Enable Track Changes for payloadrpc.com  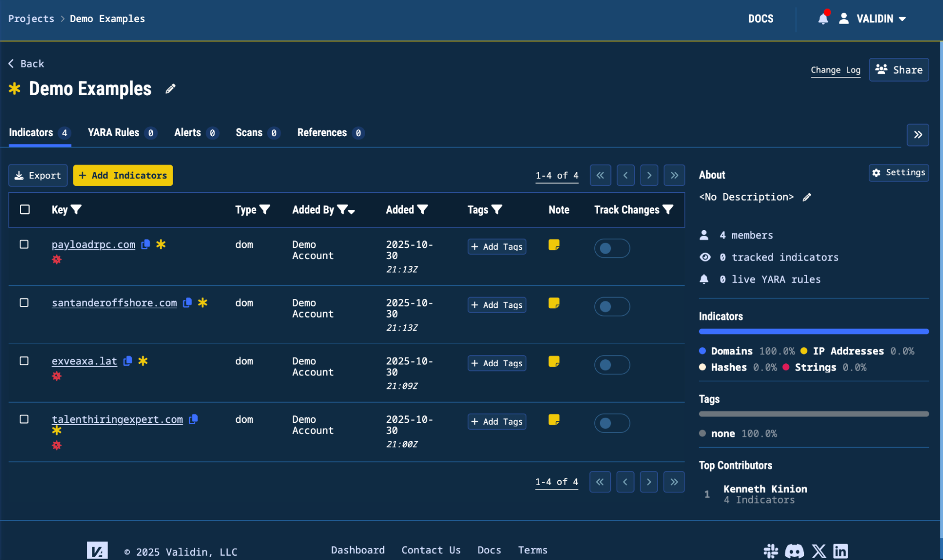tap(612, 248)
